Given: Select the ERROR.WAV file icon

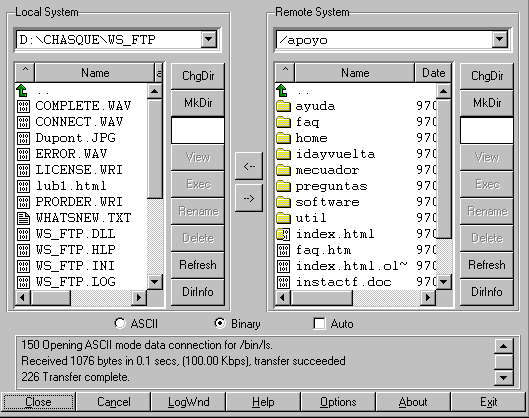Looking at the screenshot, I should pyautogui.click(x=23, y=154).
